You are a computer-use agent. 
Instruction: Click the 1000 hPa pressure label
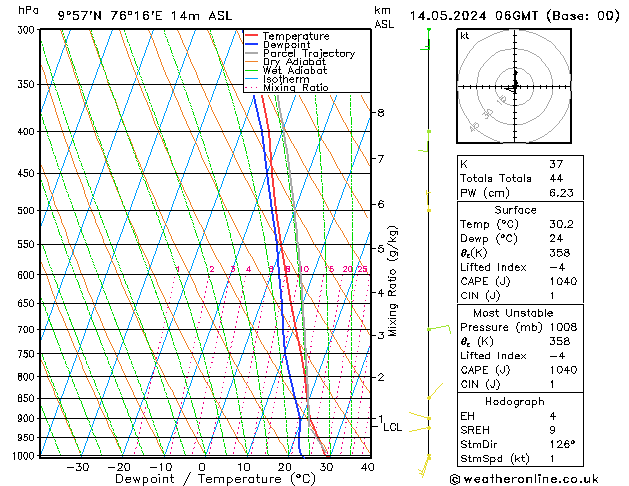(x=25, y=456)
